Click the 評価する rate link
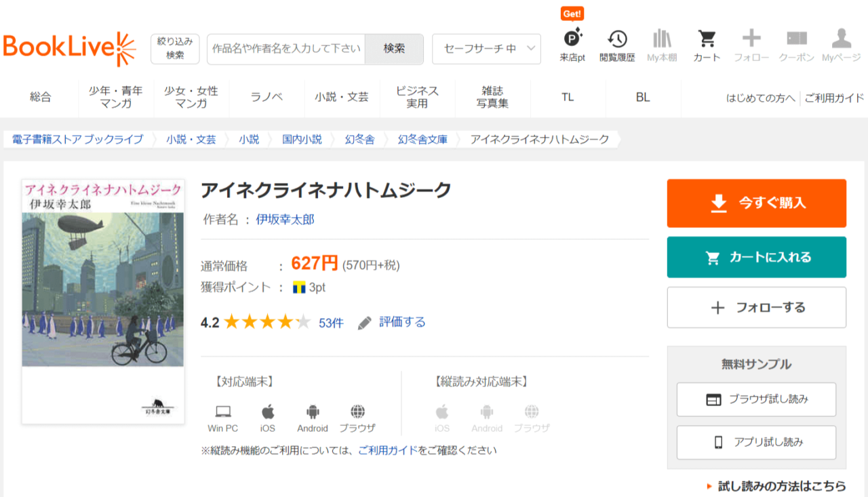 pos(402,322)
